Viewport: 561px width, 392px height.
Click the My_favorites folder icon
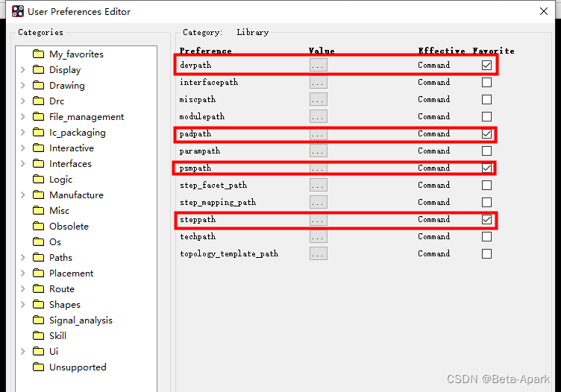(x=39, y=54)
